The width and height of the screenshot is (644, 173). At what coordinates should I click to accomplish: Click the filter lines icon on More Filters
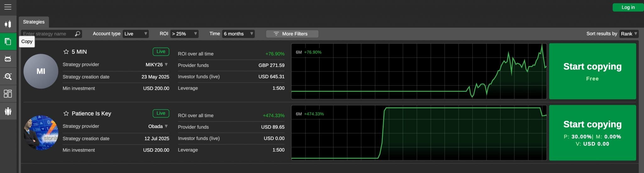[276, 34]
